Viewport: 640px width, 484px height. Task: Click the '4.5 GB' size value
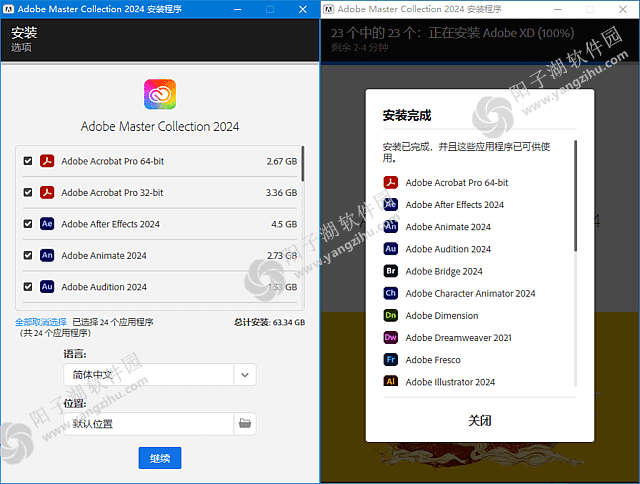coord(284,224)
